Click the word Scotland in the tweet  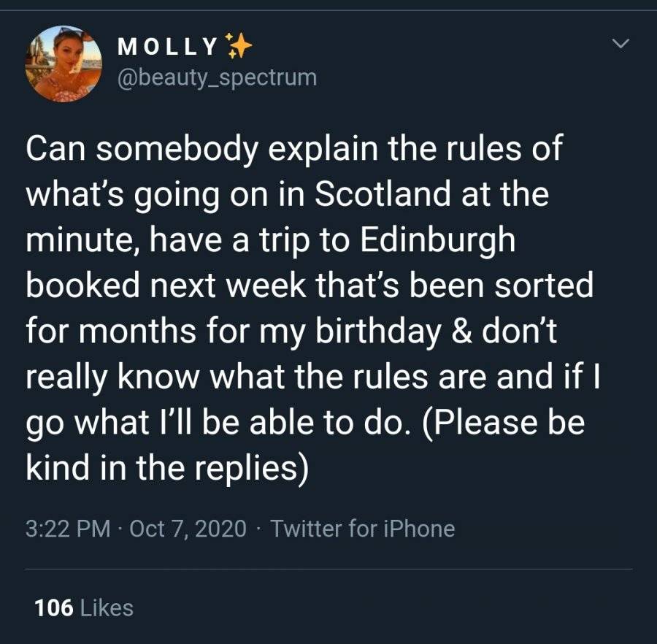(x=382, y=193)
